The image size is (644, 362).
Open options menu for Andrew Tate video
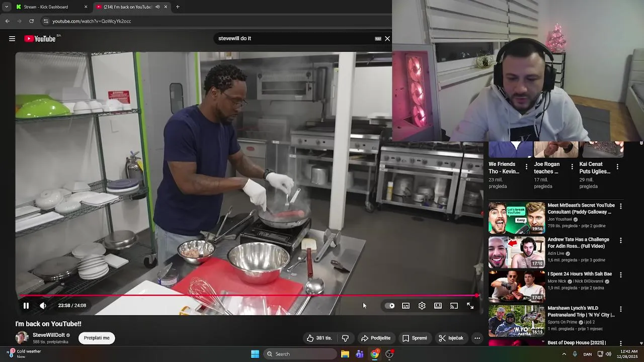621,240
